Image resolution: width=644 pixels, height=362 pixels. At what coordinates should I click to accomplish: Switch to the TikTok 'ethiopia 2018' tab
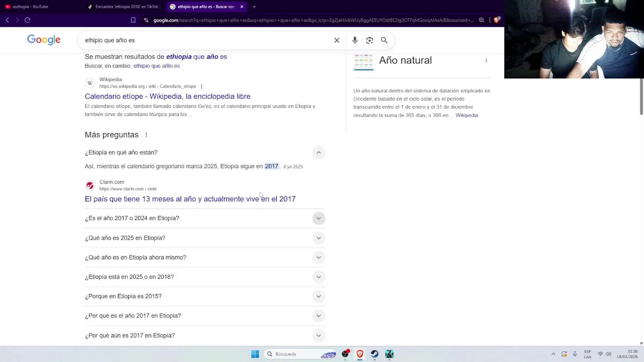pyautogui.click(x=123, y=7)
